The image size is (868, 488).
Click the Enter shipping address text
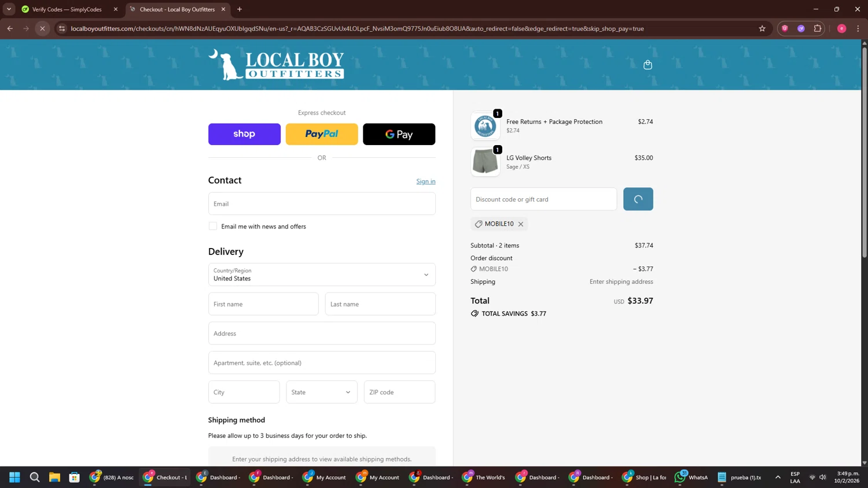coord(621,282)
